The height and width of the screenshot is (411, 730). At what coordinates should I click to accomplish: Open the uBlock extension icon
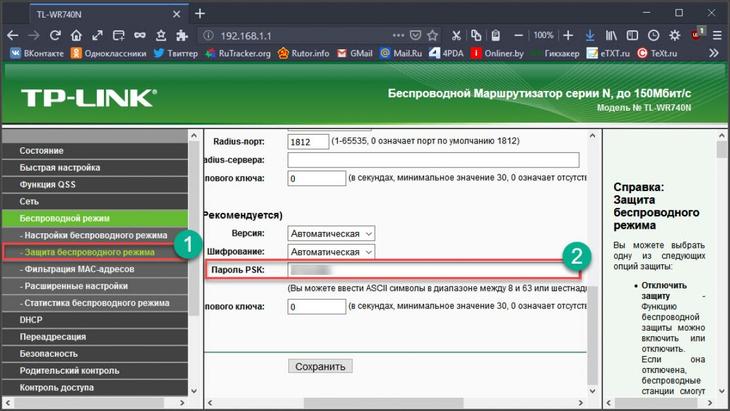click(x=697, y=35)
